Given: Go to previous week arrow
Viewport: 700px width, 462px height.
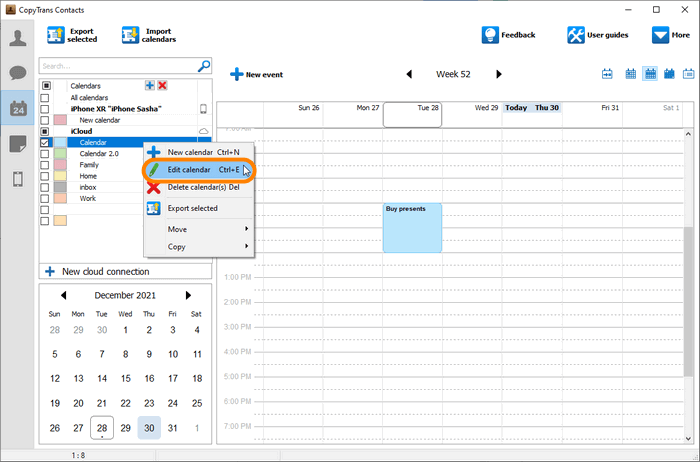Looking at the screenshot, I should point(409,74).
